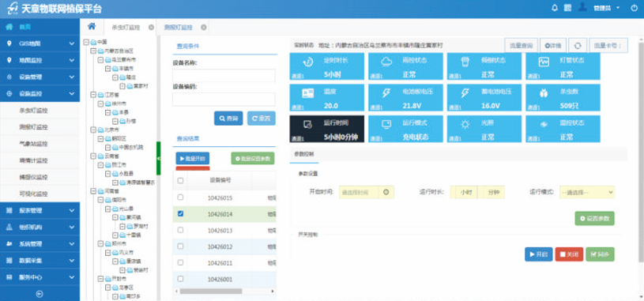Click the green panel splitter handle
The height and width of the screenshot is (301, 644).
tap(159, 158)
